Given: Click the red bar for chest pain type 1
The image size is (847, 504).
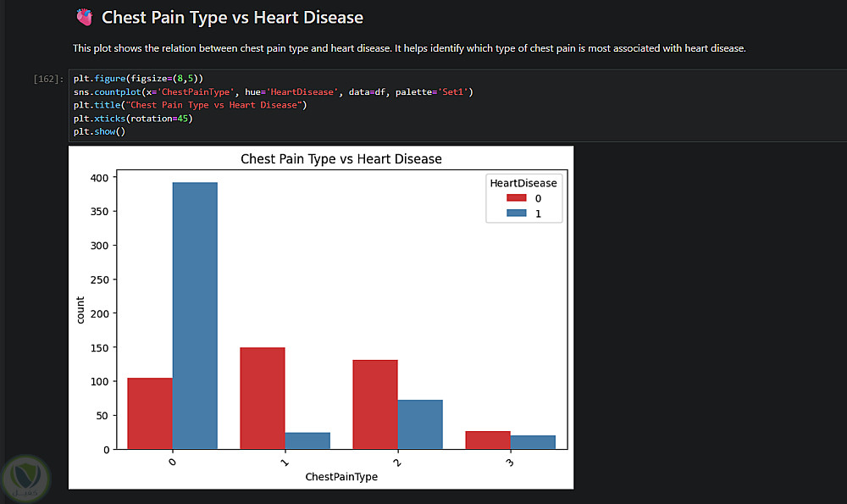Looking at the screenshot, I should click(263, 398).
